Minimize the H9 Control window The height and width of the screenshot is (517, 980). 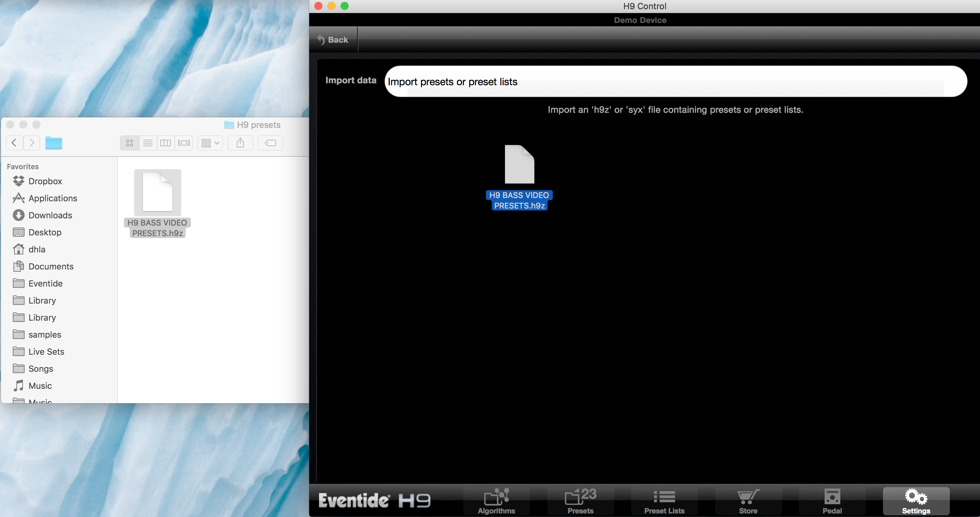[x=331, y=6]
